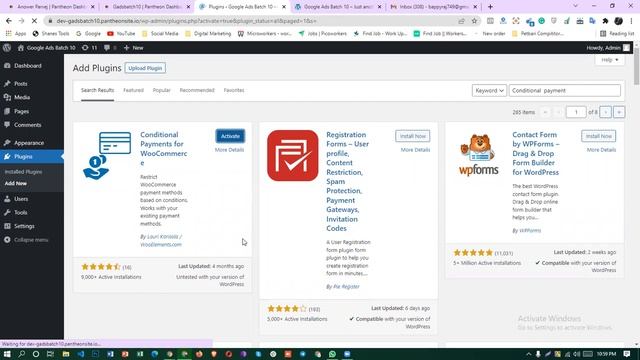Viewport: 640px width, 360px height.
Task: Click the Conditional Payments plugin icon
Action: coord(107,156)
